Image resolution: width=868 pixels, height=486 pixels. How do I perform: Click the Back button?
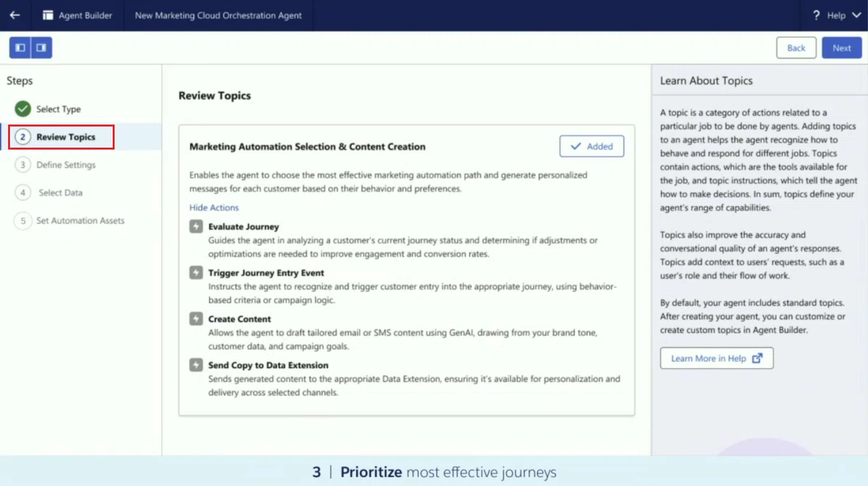pyautogui.click(x=796, y=48)
